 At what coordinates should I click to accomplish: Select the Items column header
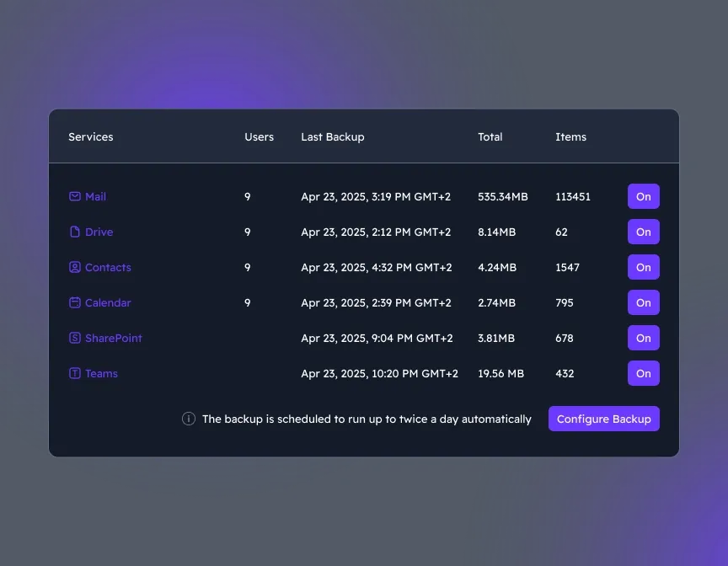[570, 136]
